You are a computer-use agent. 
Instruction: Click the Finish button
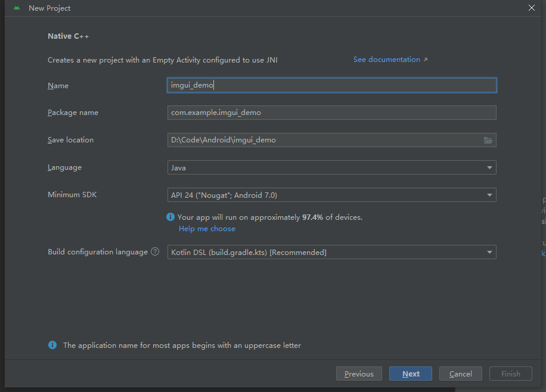click(x=510, y=374)
